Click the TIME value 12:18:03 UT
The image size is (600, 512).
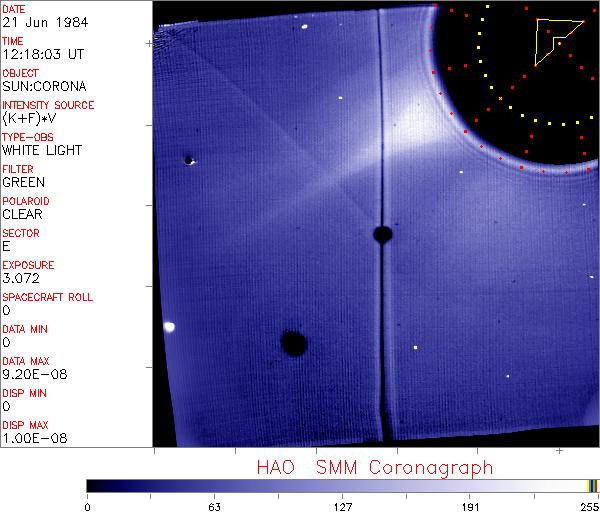tap(42, 54)
